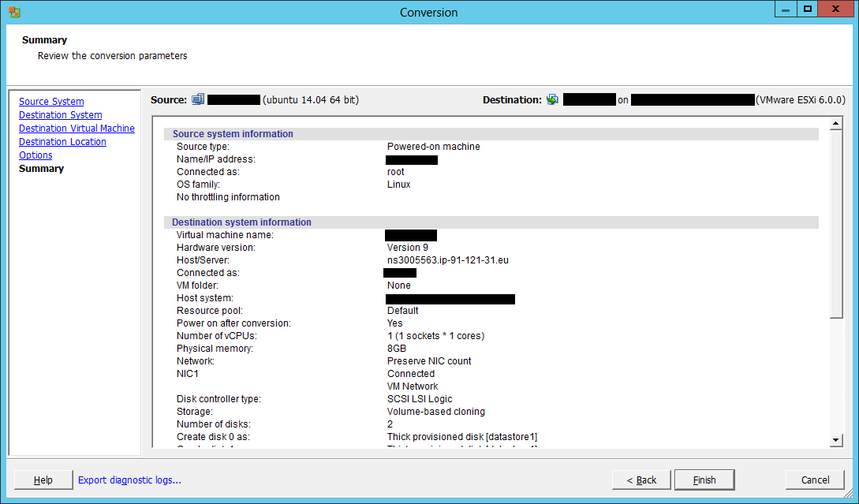Image resolution: width=859 pixels, height=504 pixels.
Task: Go back with the Back button
Action: pyautogui.click(x=641, y=480)
